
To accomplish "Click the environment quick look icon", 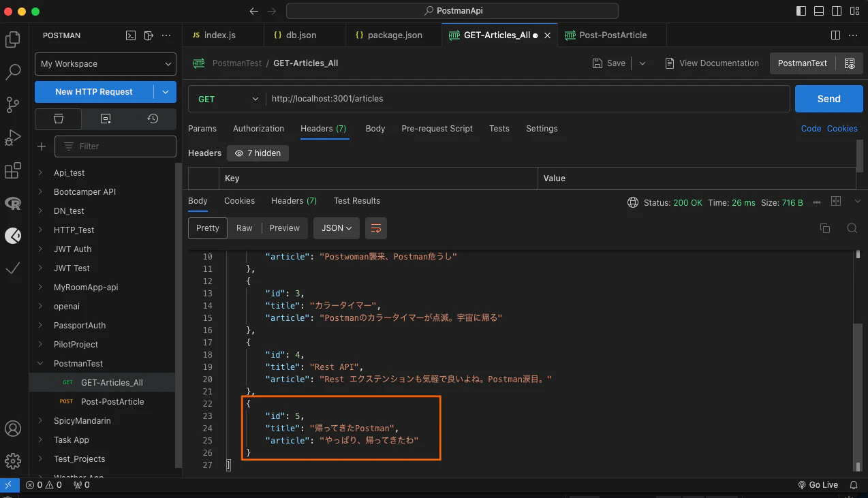I will (849, 63).
